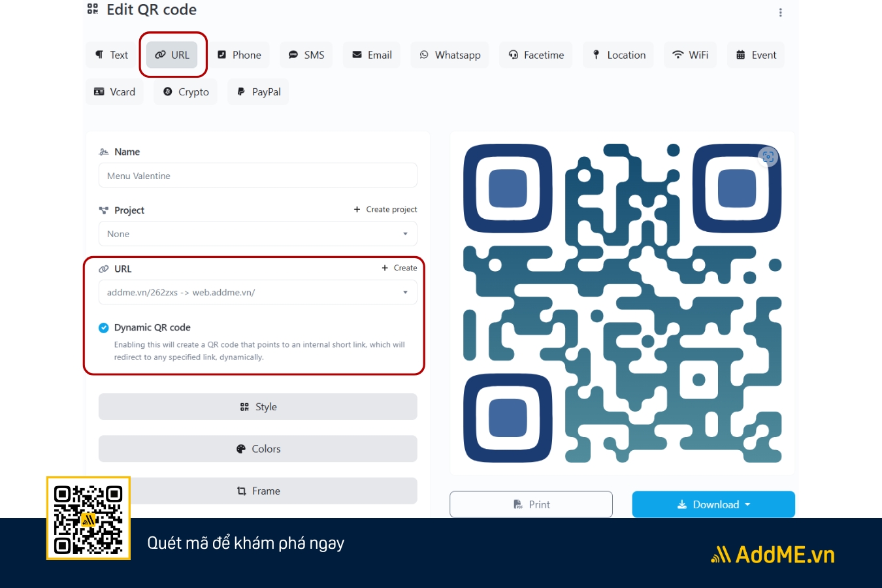Click the Edit QR code heading icon
The height and width of the screenshot is (588, 882).
(x=93, y=9)
